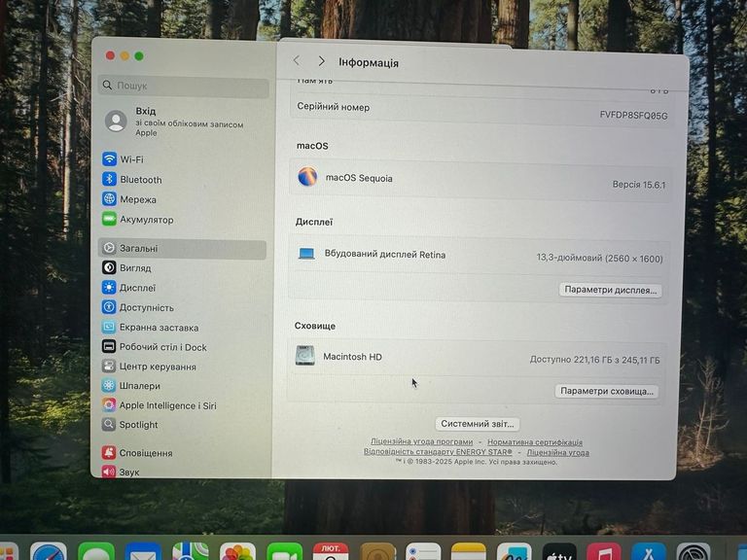Open Ліцензійна угода програми link
The image size is (747, 560).
click(x=421, y=441)
